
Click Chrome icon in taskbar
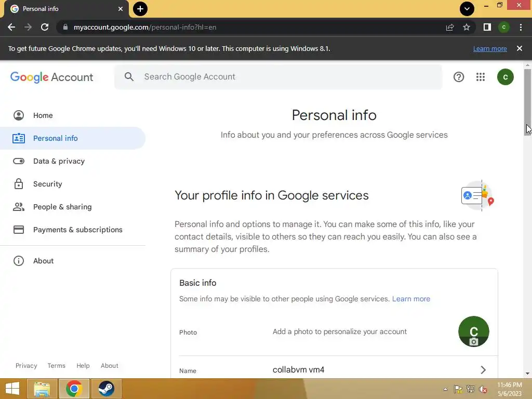pos(74,389)
